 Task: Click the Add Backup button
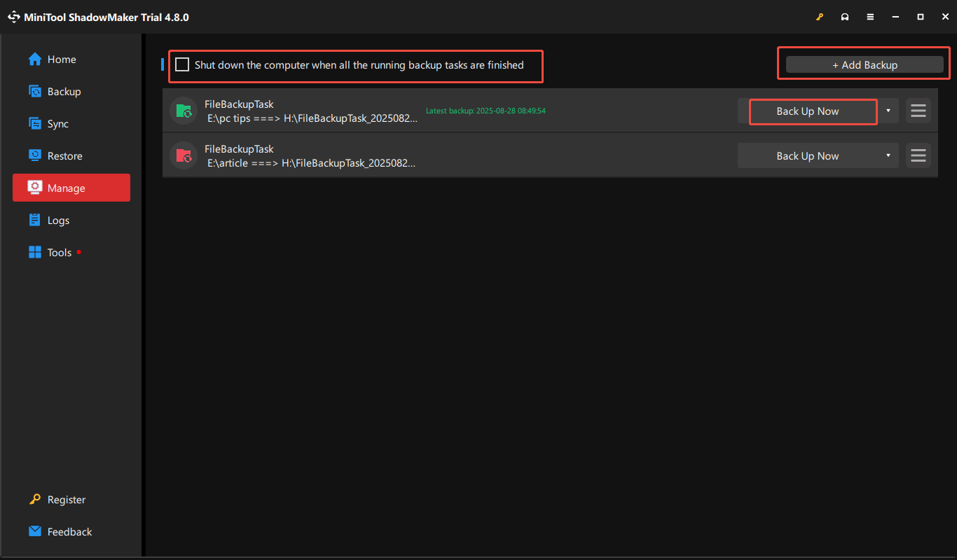pos(863,64)
